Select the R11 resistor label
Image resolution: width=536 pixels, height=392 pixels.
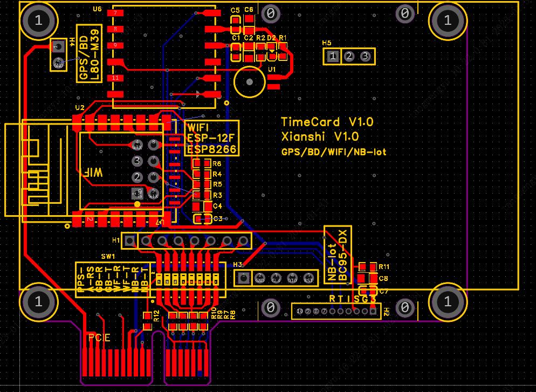[384, 266]
